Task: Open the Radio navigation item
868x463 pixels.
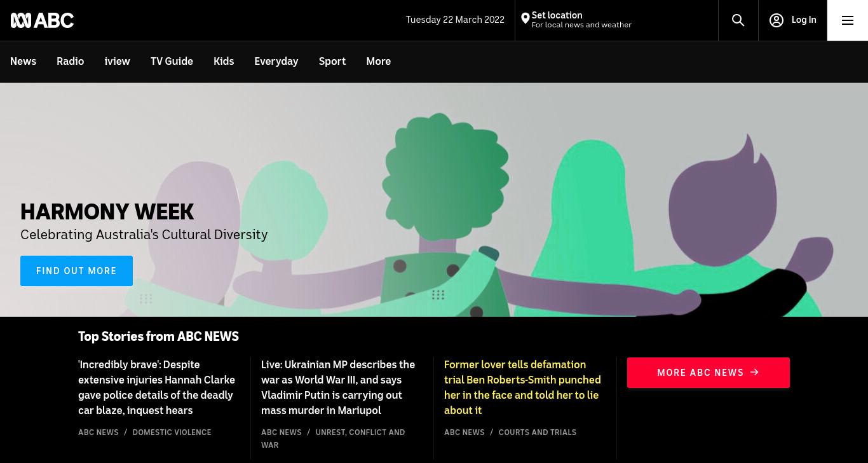Action: (70, 62)
